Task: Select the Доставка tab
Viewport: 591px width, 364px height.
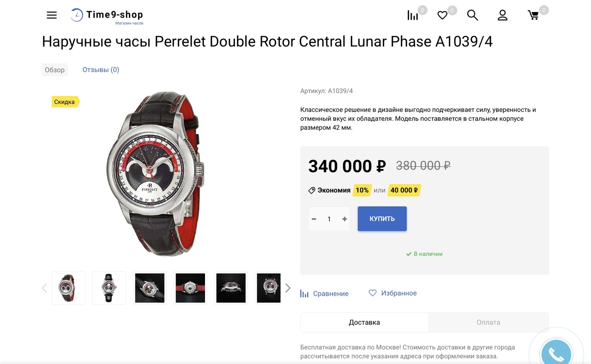Action: click(364, 322)
